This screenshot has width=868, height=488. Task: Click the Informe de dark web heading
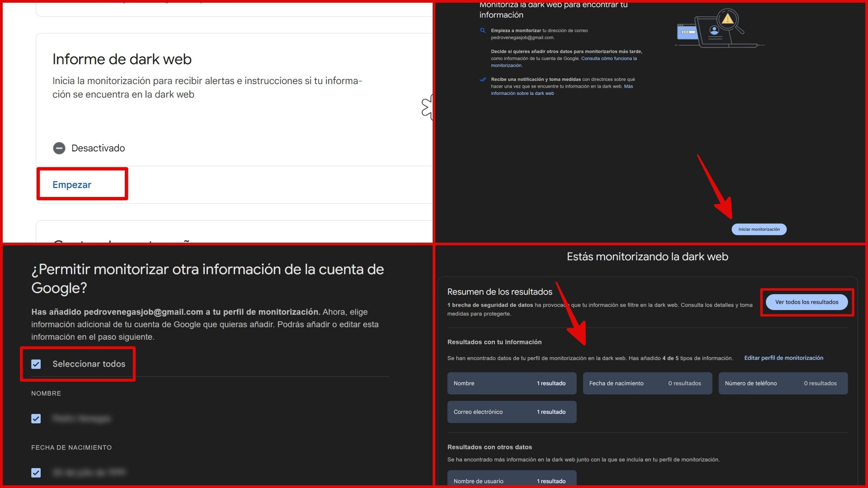(122, 59)
